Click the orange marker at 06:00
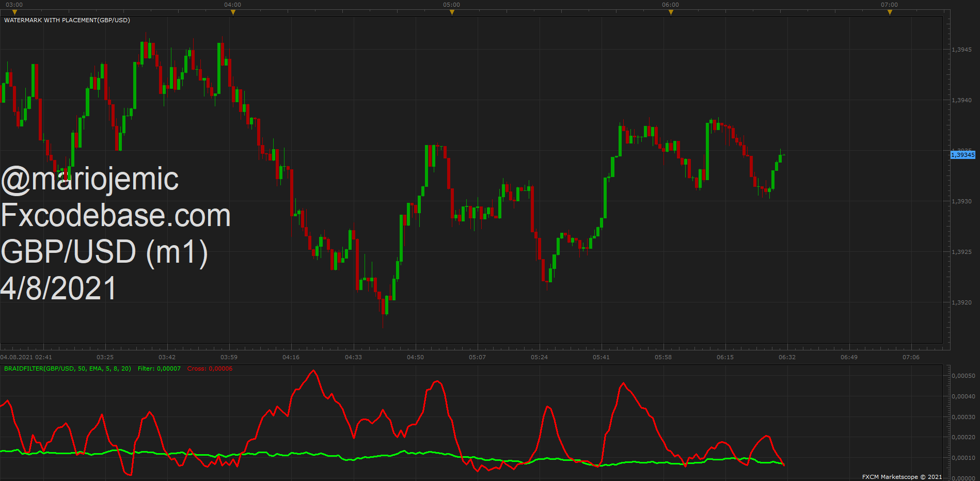Screen dimensions: 980x481 point(671,12)
